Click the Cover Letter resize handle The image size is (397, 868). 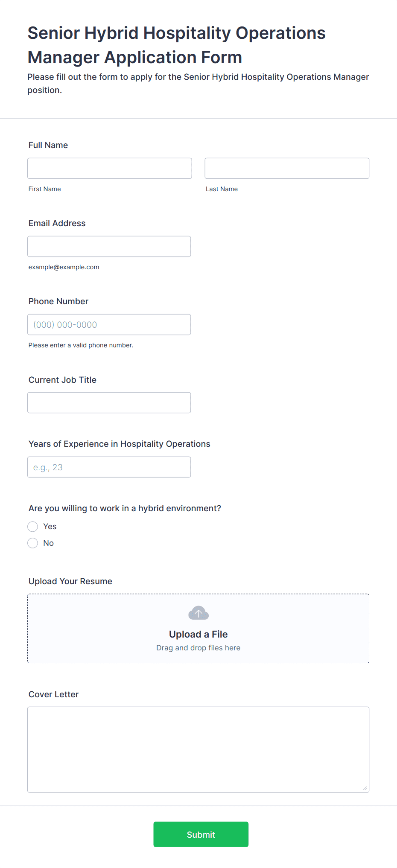(365, 788)
